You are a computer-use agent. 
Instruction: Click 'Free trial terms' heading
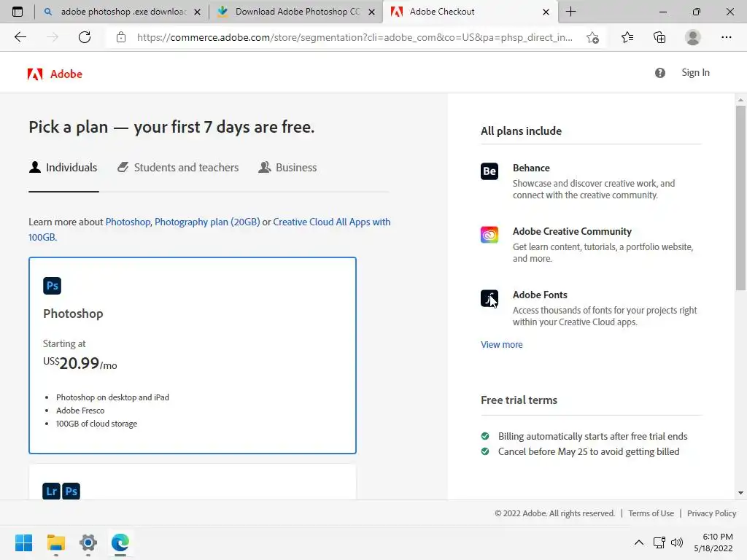click(x=519, y=400)
